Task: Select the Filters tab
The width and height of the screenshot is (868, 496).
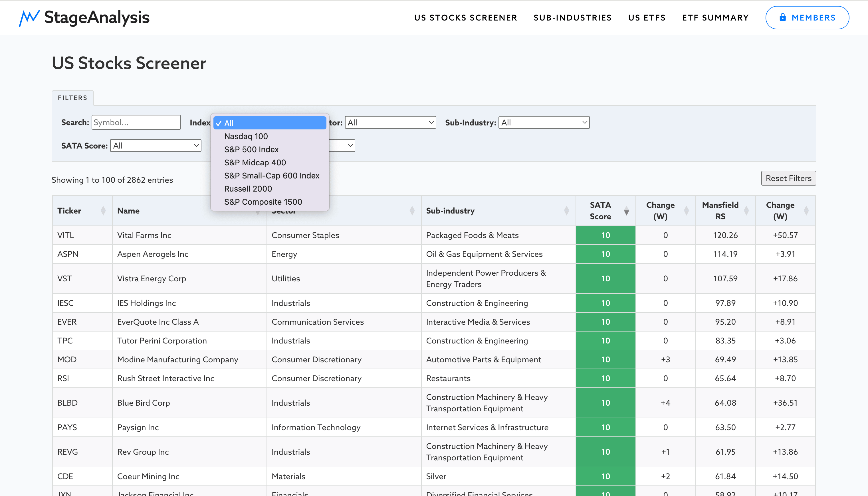Action: pyautogui.click(x=72, y=98)
